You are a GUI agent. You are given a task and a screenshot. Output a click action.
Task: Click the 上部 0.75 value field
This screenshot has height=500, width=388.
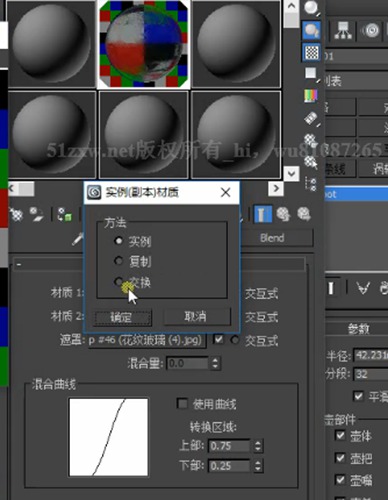(x=230, y=446)
